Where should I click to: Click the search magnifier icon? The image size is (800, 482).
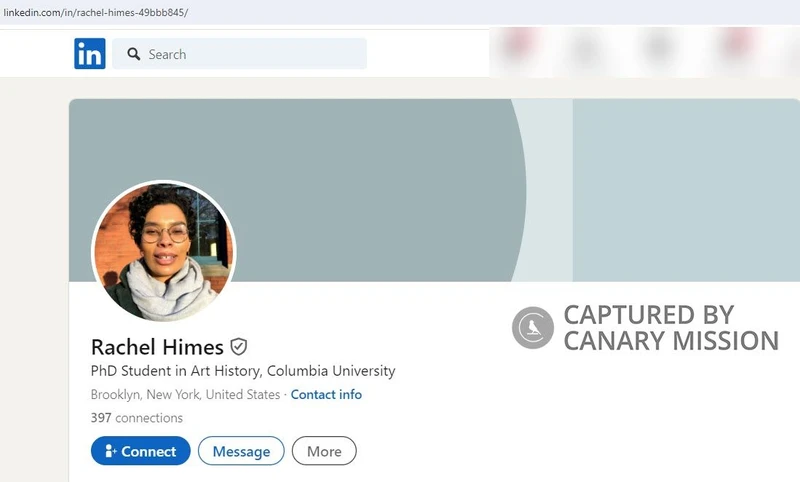(134, 54)
